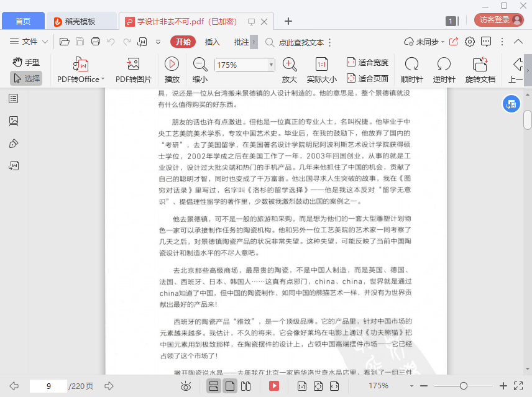
Task: Go to next page arrow in status bar
Action: tap(109, 386)
